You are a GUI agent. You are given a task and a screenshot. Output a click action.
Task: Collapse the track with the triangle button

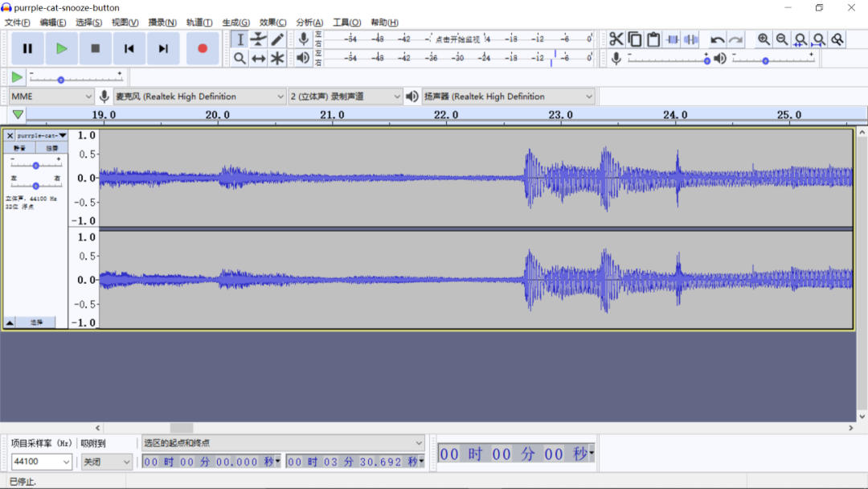point(10,322)
